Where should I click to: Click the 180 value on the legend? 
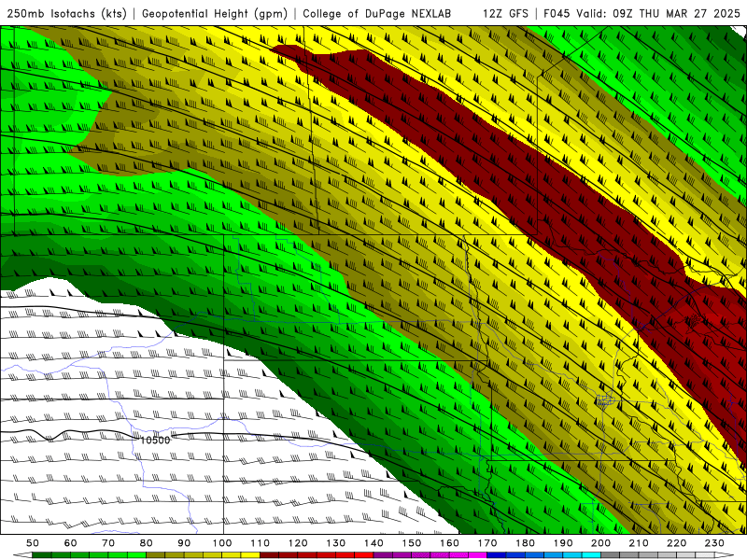pyautogui.click(x=525, y=543)
